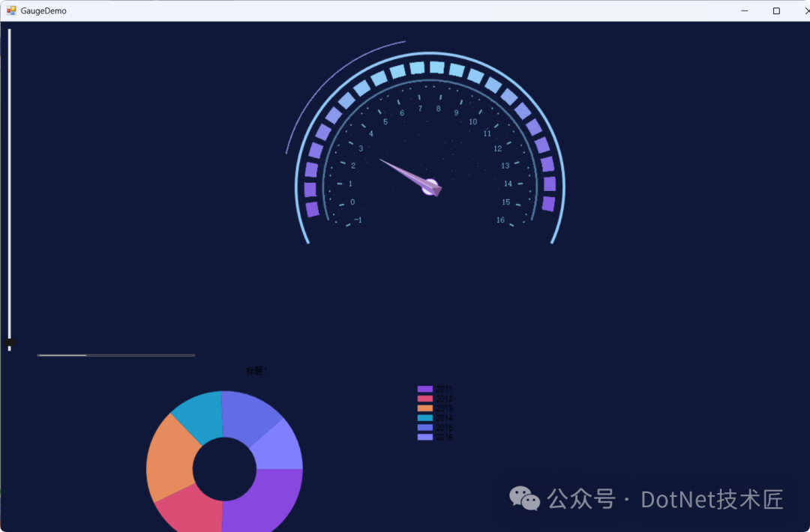
Task: Click the purple 2011 legend color swatch
Action: [x=424, y=389]
